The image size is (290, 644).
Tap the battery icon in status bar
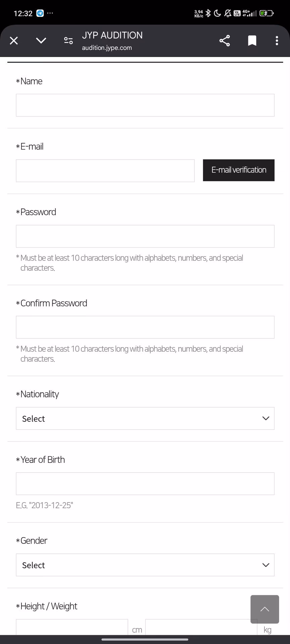click(267, 13)
